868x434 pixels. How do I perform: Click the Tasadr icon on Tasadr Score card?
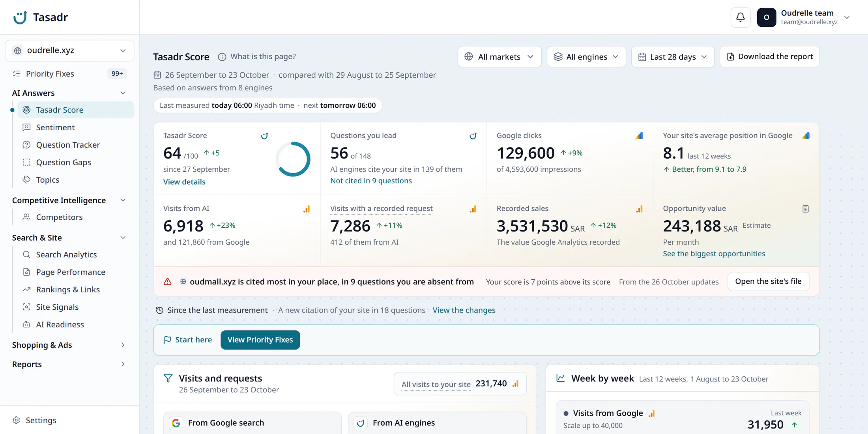pyautogui.click(x=264, y=136)
